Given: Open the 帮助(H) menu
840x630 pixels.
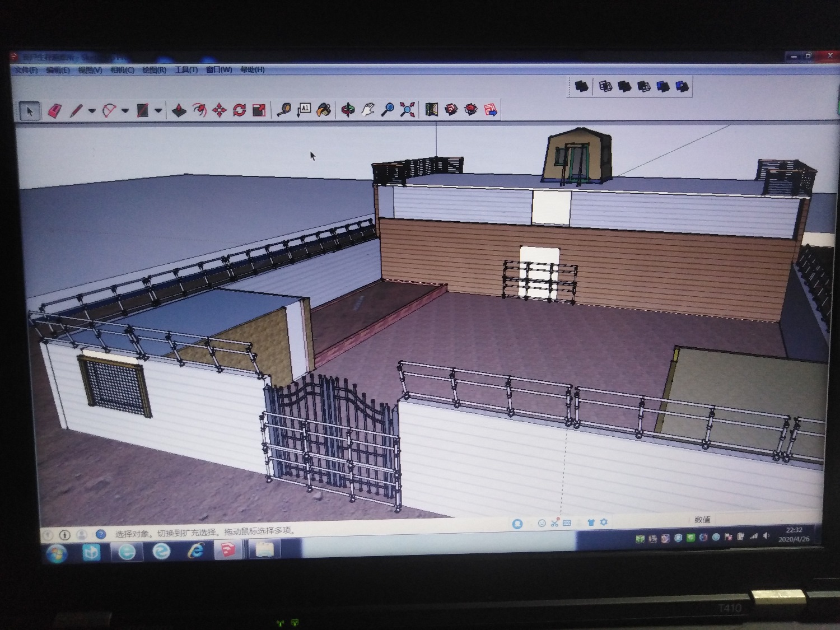Looking at the screenshot, I should [x=252, y=69].
